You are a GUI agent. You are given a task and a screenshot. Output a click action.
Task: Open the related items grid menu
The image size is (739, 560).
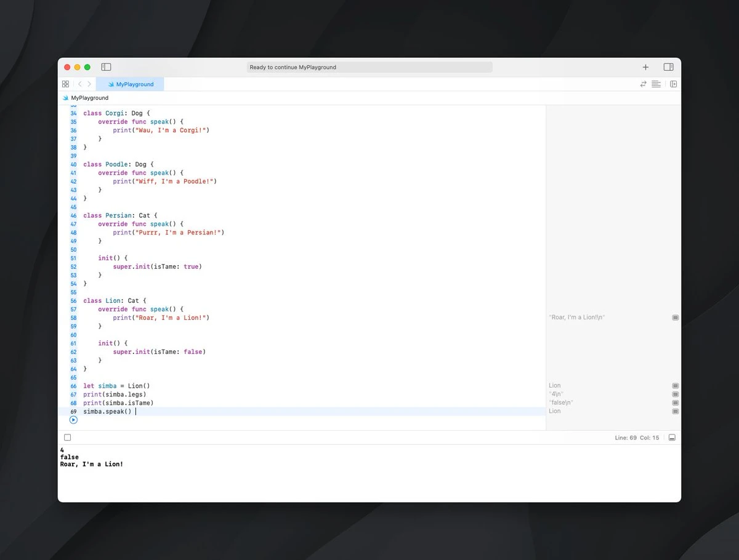(65, 84)
